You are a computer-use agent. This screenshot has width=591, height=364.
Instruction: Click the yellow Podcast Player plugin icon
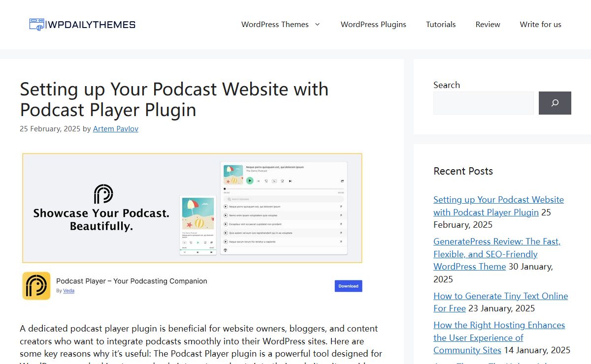pos(36,286)
